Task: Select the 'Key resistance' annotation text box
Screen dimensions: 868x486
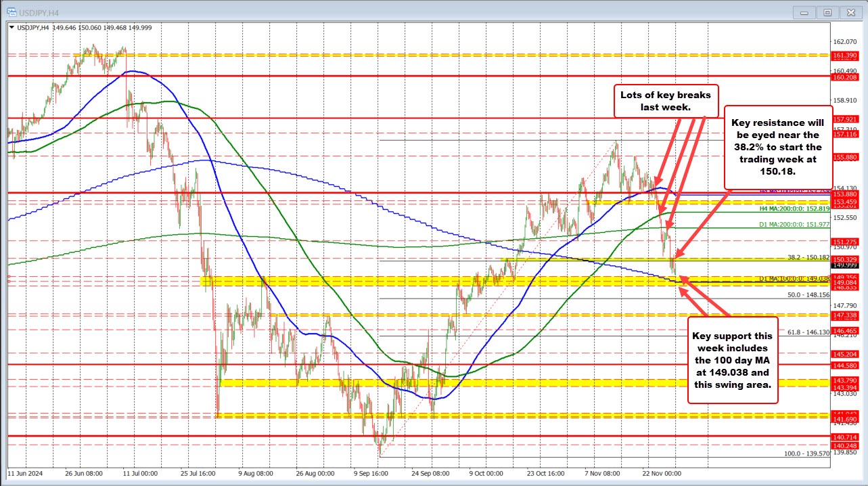Action: click(x=778, y=147)
